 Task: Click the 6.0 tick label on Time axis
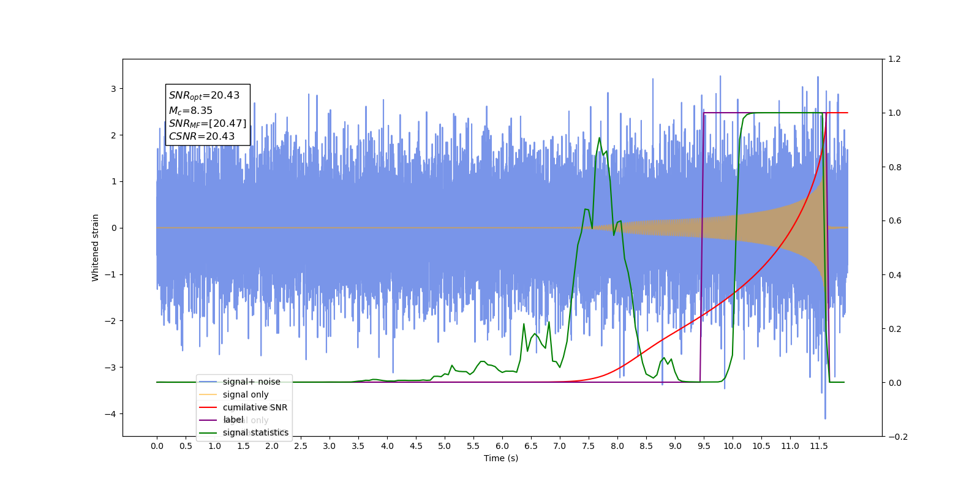click(502, 446)
